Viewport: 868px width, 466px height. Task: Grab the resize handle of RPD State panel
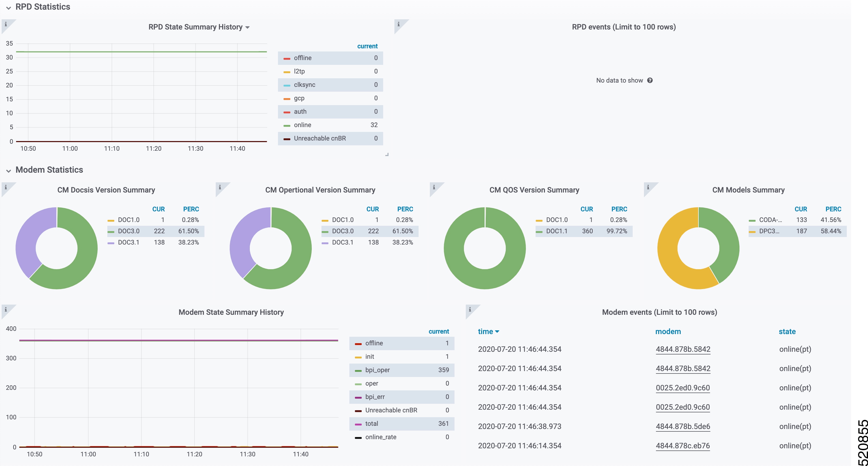click(387, 154)
